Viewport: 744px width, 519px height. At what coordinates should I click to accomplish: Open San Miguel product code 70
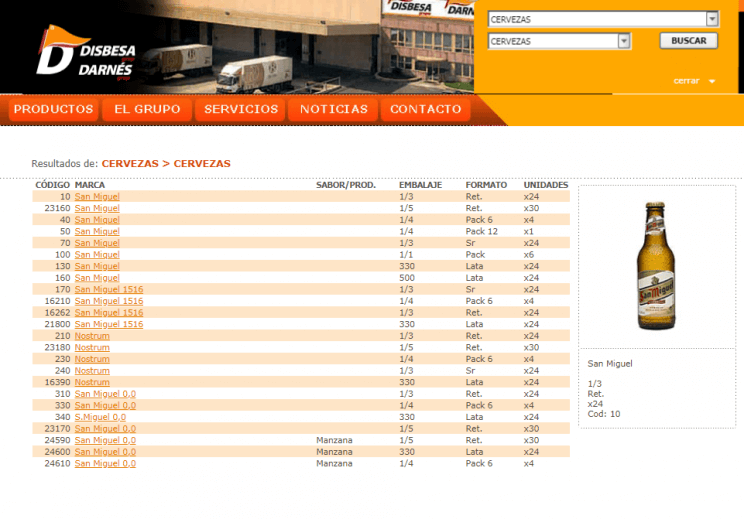click(97, 243)
